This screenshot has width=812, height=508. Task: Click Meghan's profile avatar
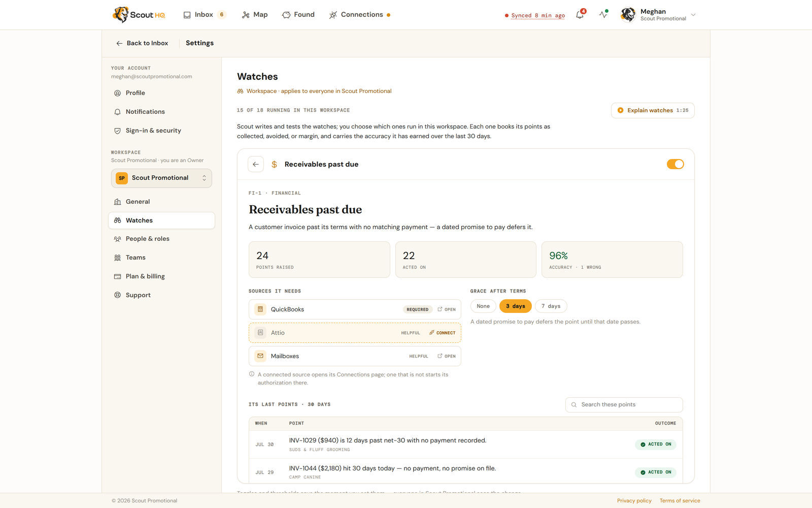pos(628,15)
